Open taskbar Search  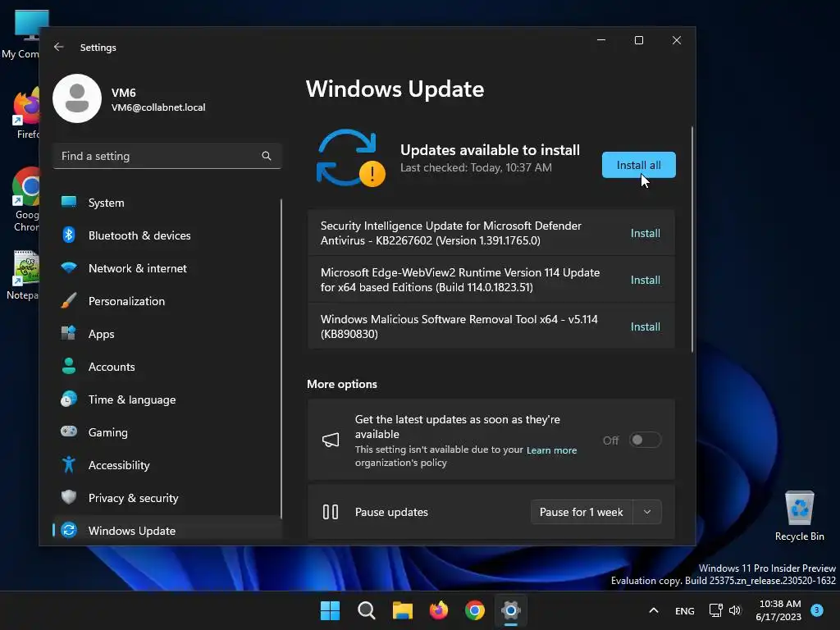tap(367, 610)
